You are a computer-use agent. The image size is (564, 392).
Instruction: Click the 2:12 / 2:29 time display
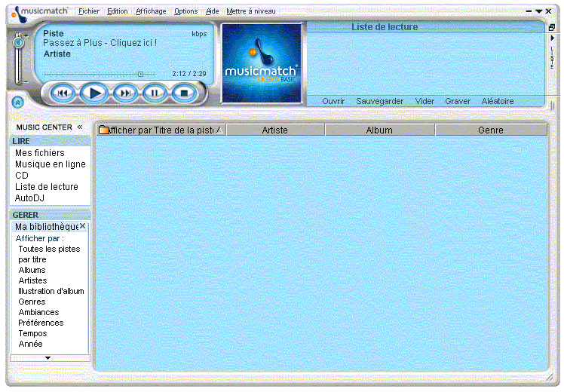tap(189, 74)
